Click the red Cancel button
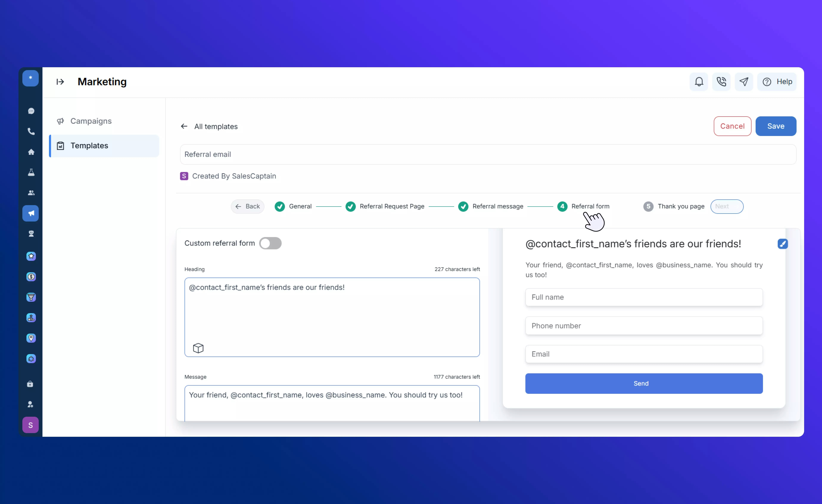Screen dimensions: 822x504 (x=732, y=126)
